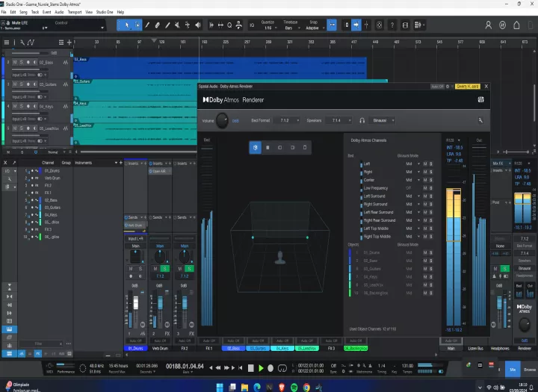The width and height of the screenshot is (538, 392).
Task: Open Google Chrome from the taskbar
Action: coord(306,388)
